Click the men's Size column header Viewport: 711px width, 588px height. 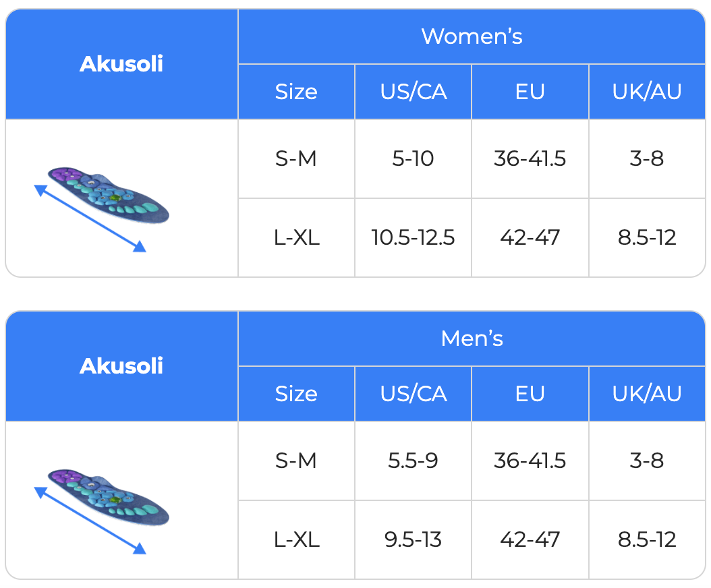pos(296,394)
